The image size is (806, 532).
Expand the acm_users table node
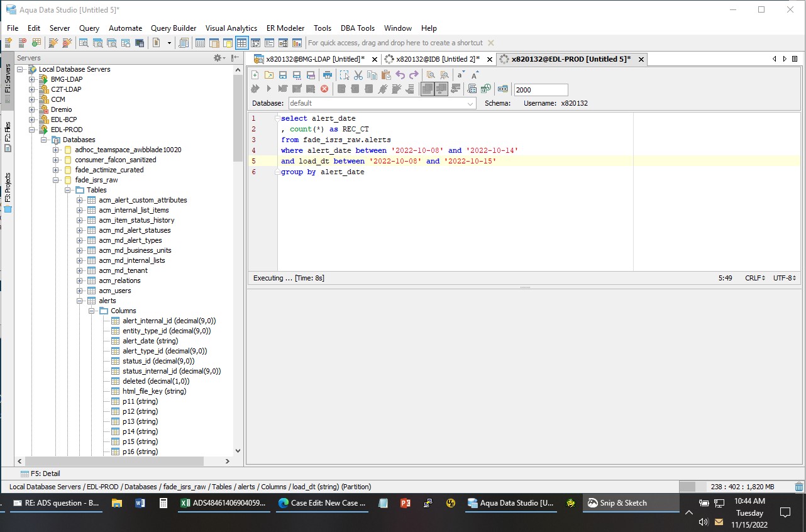[80, 291]
